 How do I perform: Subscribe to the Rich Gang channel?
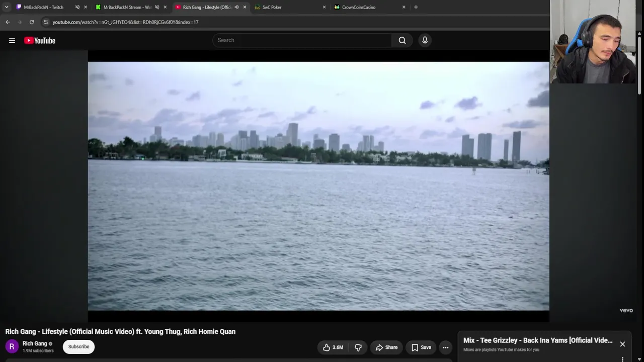tap(78, 347)
